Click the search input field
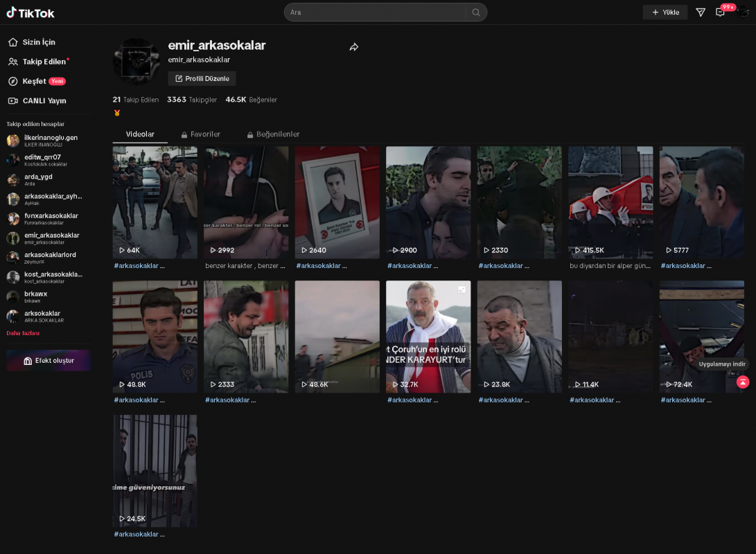Image resolution: width=756 pixels, height=554 pixels. point(375,12)
